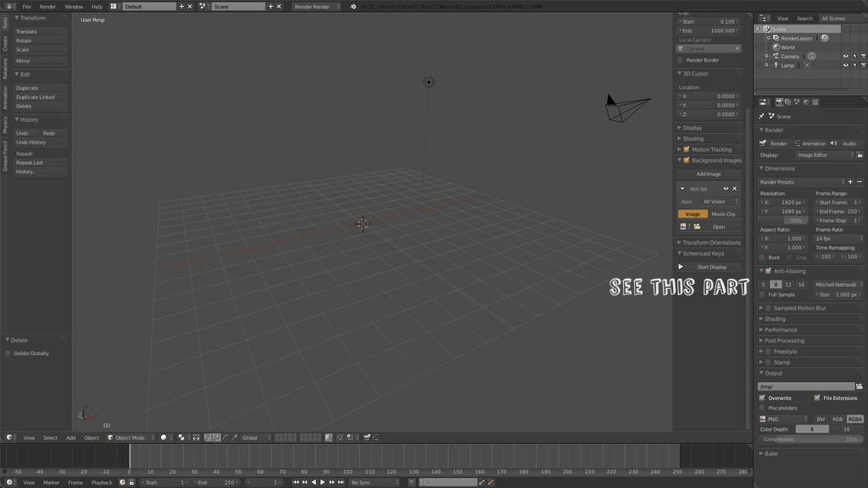Viewport: 868px width, 488px height.
Task: Toggle Lamp visibility eye in Outliner
Action: (x=845, y=65)
